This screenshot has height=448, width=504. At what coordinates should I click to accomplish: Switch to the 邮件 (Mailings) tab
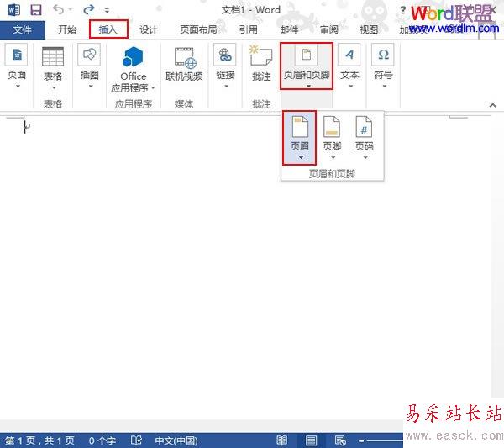[289, 29]
